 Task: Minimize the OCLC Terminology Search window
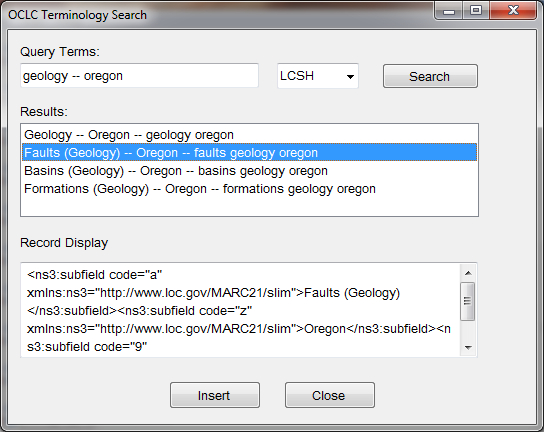pos(448,11)
